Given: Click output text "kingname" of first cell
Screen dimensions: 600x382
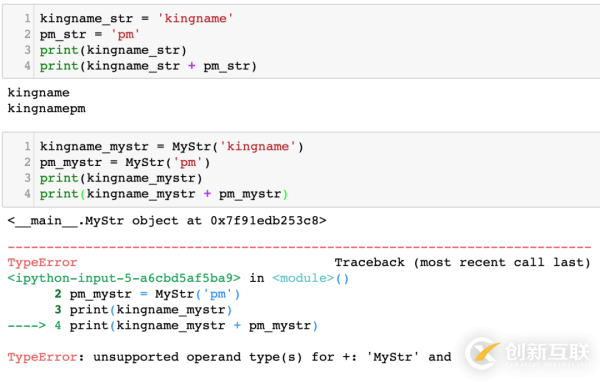Looking at the screenshot, I should (39, 93).
